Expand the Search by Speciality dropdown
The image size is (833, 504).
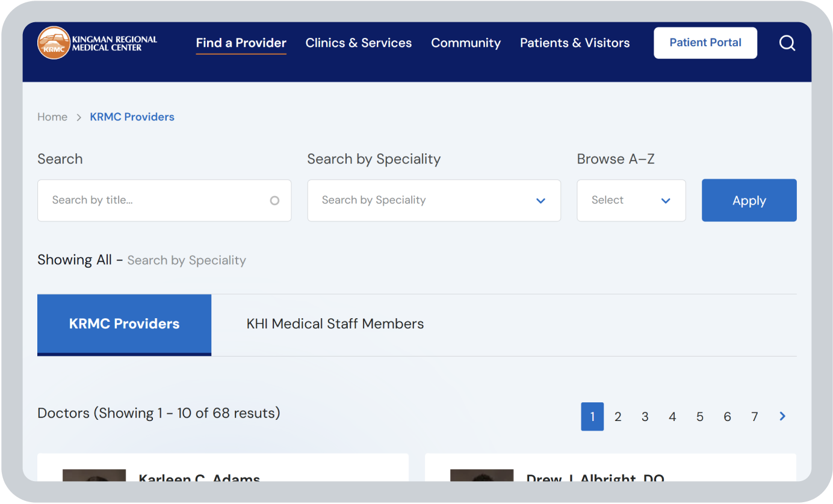pos(434,200)
